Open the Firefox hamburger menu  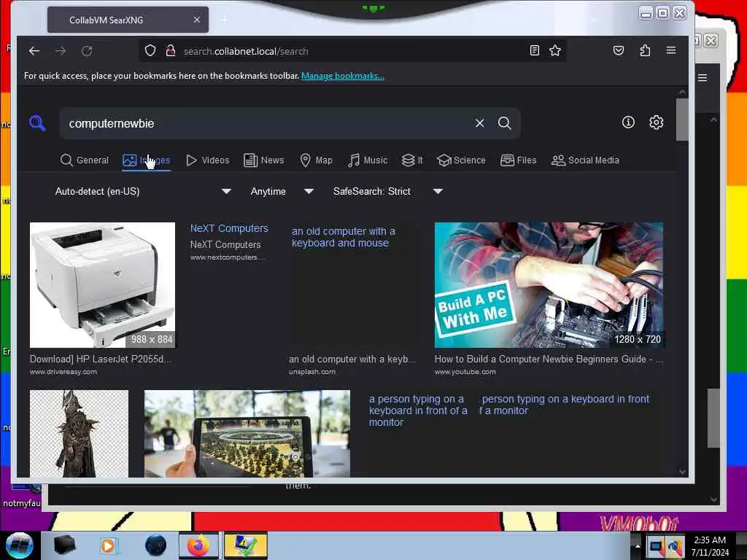(x=671, y=50)
